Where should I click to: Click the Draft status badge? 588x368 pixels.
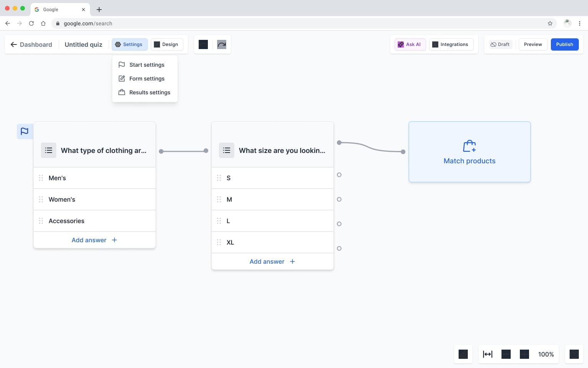point(500,44)
